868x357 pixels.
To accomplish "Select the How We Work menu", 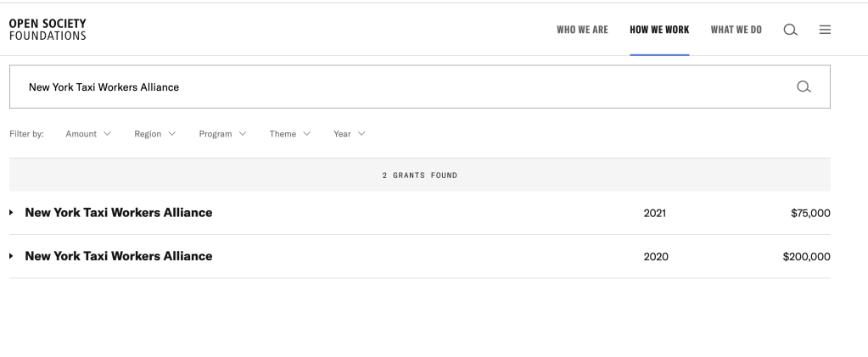I will 659,30.
